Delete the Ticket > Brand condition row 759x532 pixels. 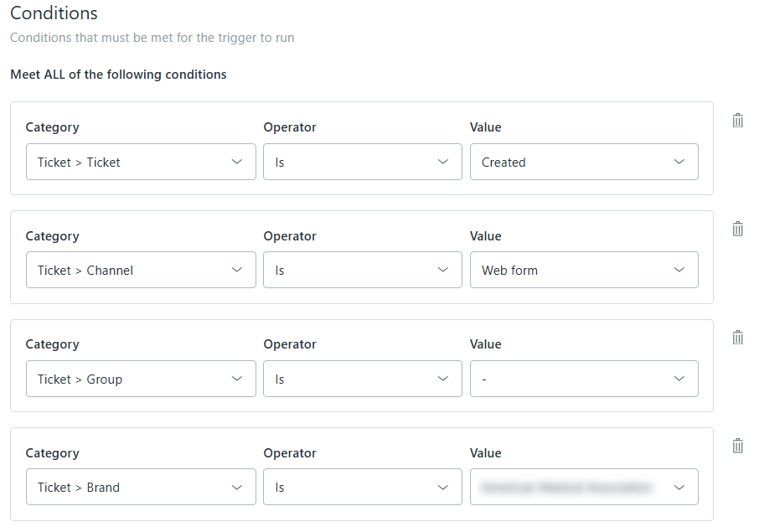coord(737,446)
